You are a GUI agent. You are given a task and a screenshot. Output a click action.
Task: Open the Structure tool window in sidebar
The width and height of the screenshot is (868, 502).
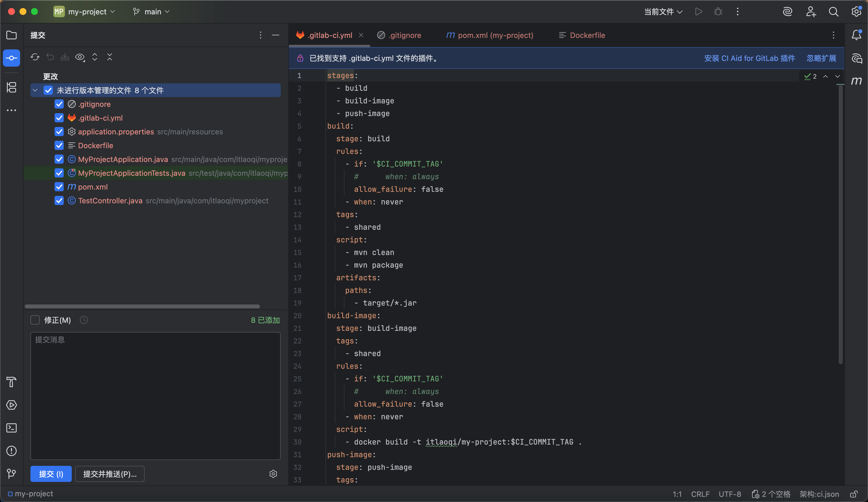pyautogui.click(x=11, y=87)
